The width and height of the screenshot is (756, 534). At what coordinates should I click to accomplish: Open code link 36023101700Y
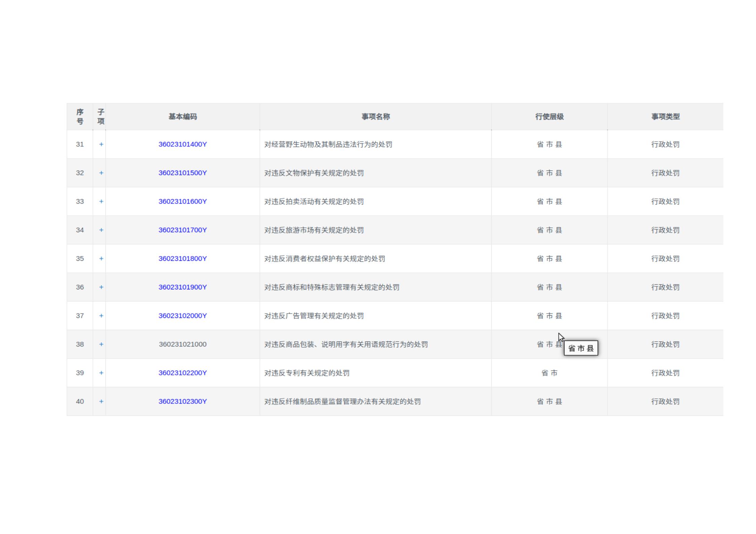coord(183,230)
